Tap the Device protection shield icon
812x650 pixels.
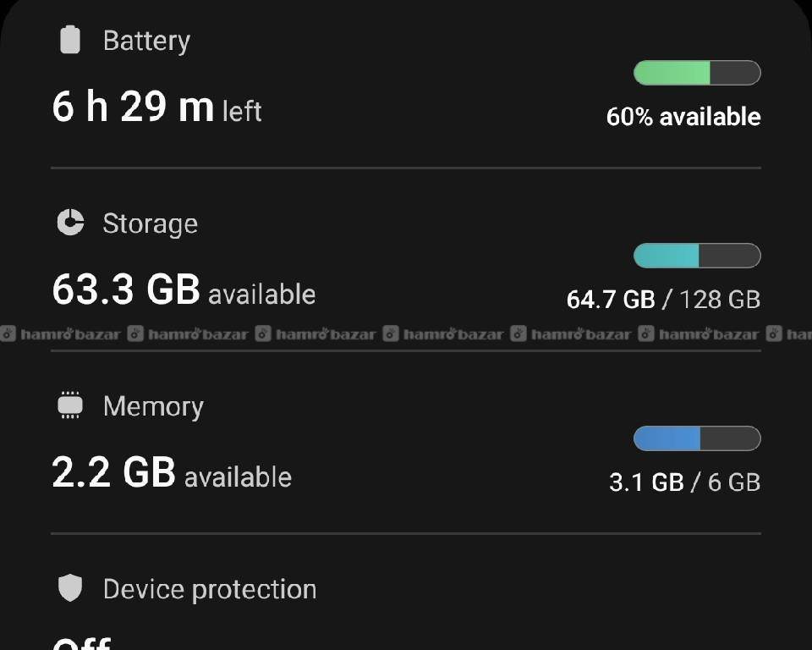tap(70, 588)
